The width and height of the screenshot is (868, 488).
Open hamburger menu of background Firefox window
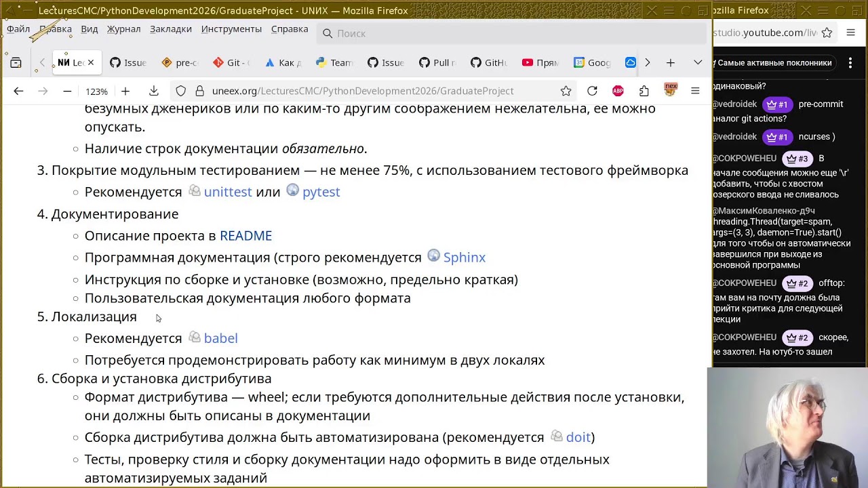850,33
